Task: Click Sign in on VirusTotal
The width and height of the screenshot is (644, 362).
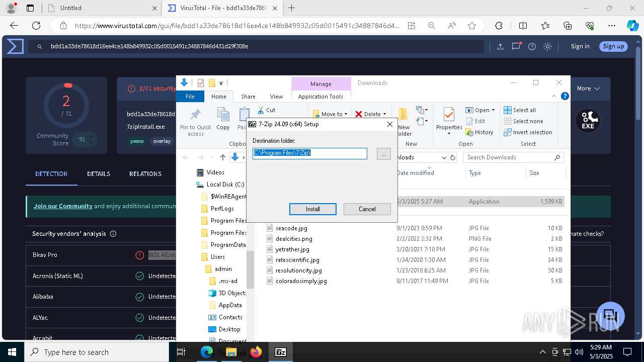Action: coord(580,46)
